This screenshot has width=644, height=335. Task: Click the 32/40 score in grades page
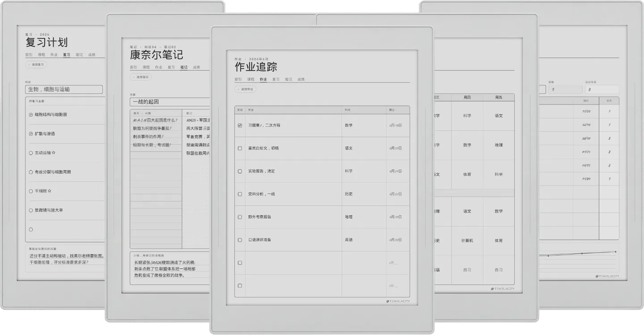(x=586, y=125)
